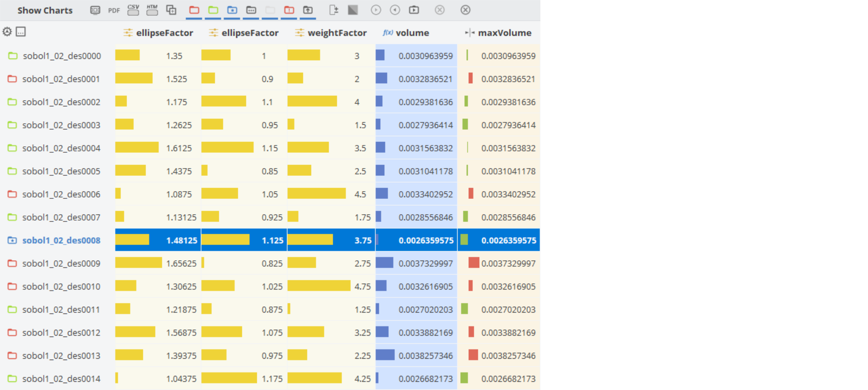Click the ellipseFactor value 1.525

pos(176,79)
